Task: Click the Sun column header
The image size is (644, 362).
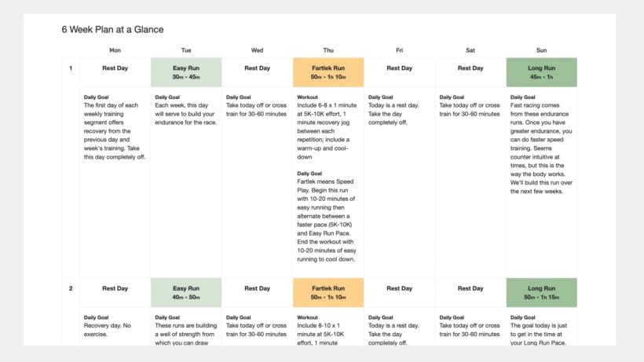Action: tap(541, 50)
